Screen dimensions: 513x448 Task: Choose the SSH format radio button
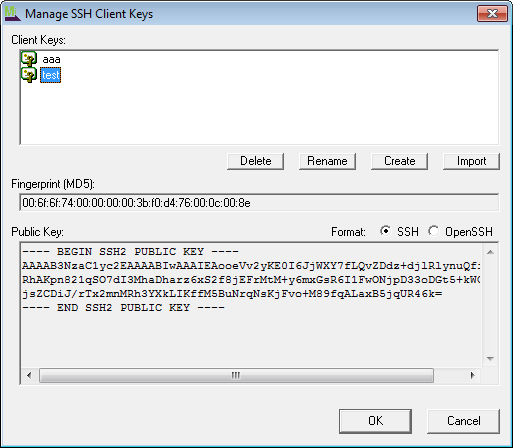pyautogui.click(x=385, y=231)
